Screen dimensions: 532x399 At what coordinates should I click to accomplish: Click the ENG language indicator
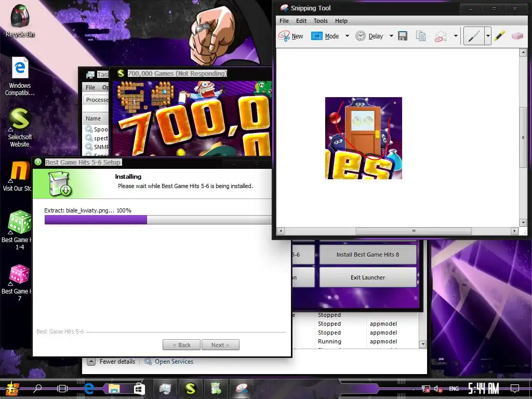[x=454, y=389]
